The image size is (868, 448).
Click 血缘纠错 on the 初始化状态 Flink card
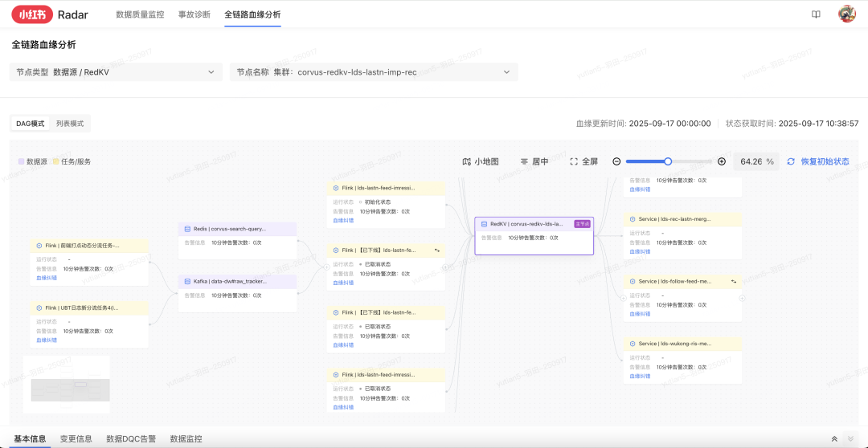click(343, 220)
